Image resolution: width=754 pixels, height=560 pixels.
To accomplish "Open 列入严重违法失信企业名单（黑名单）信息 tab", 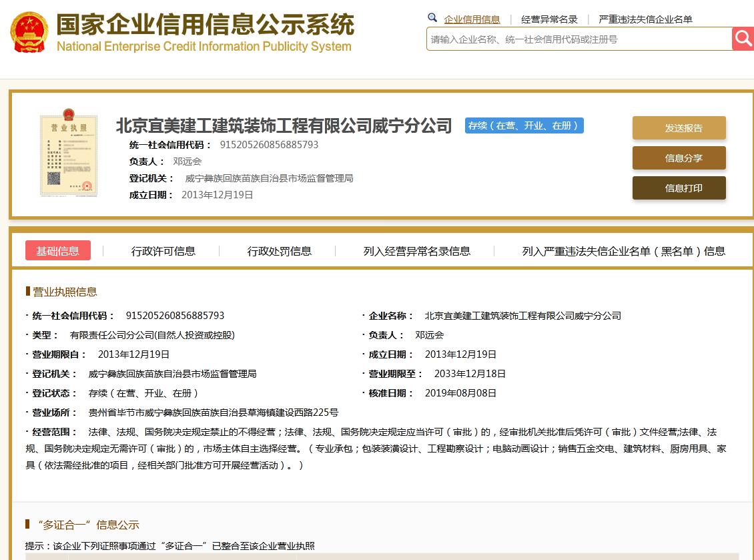I will click(624, 251).
